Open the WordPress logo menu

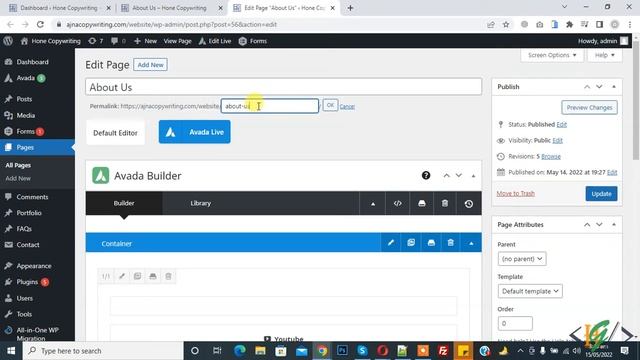coord(8,41)
